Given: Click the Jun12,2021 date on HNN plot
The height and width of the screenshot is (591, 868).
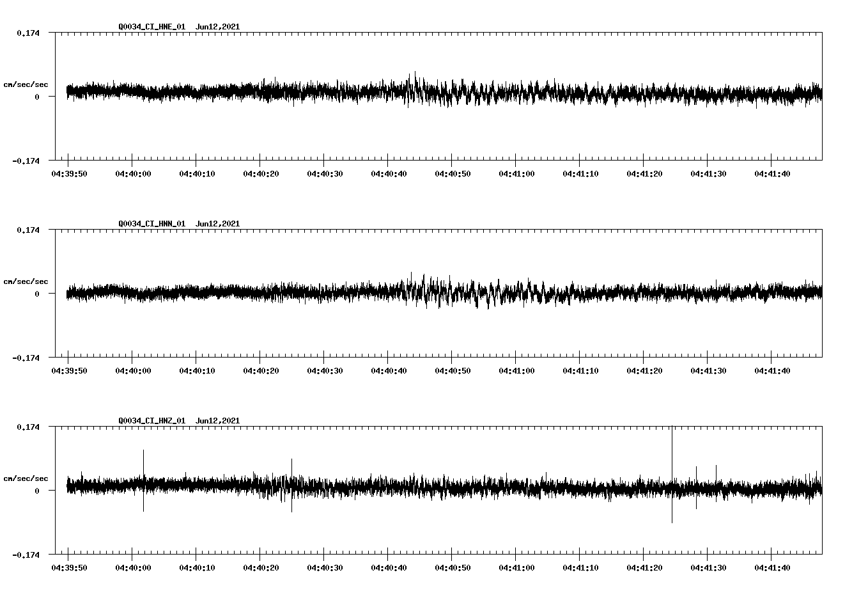Looking at the screenshot, I should click(x=218, y=224).
